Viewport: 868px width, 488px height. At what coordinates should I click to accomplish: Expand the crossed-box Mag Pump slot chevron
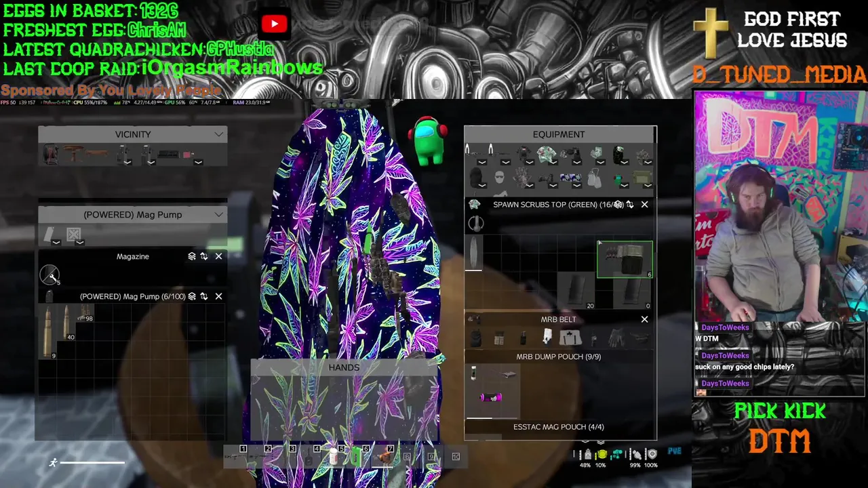(x=79, y=242)
